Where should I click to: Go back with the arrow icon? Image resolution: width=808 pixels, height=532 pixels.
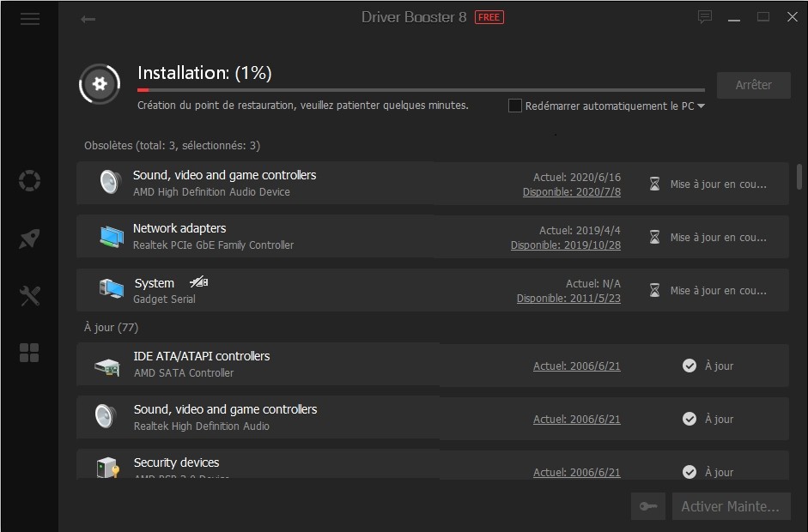click(x=88, y=20)
